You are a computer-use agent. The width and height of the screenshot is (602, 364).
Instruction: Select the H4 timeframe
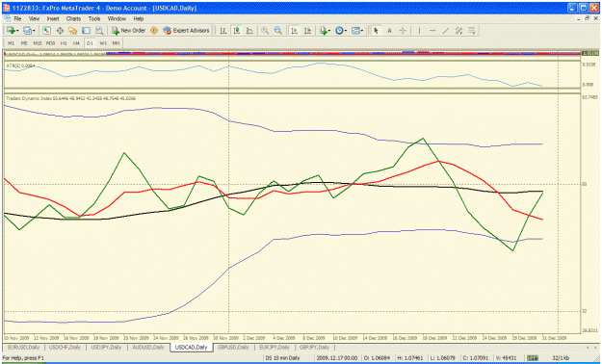76,43
